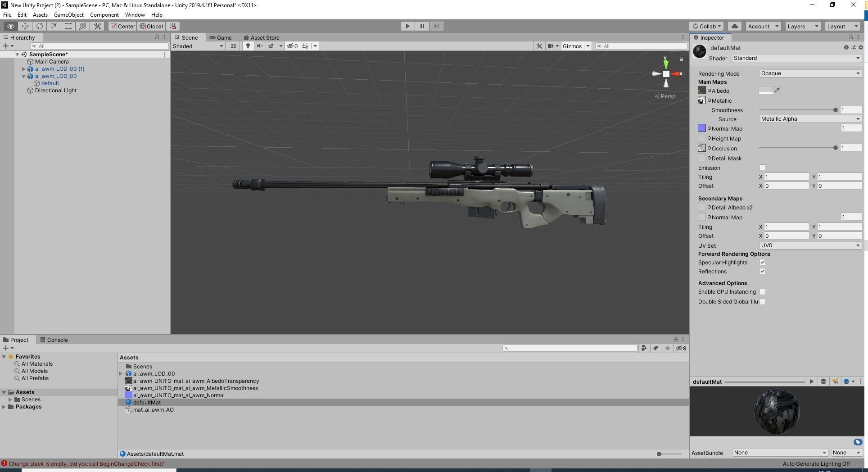Expand ai_awm_LOD_00 (1) in the Hierarchy
The image size is (868, 472).
[23, 69]
